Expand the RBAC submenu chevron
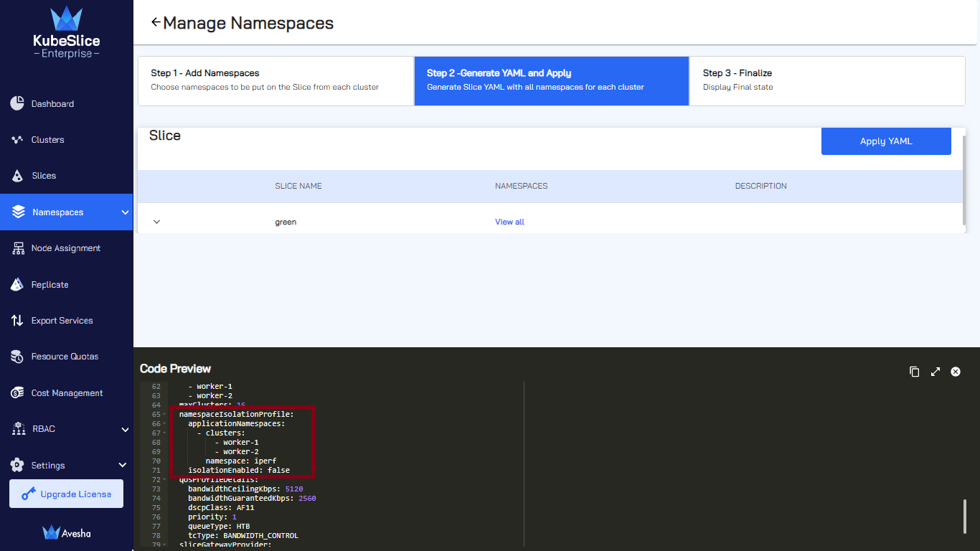This screenshot has width=980, height=551. pos(125,430)
